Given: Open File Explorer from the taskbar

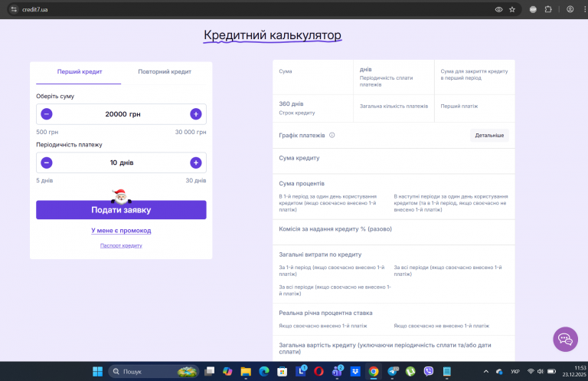Looking at the screenshot, I should (x=246, y=372).
